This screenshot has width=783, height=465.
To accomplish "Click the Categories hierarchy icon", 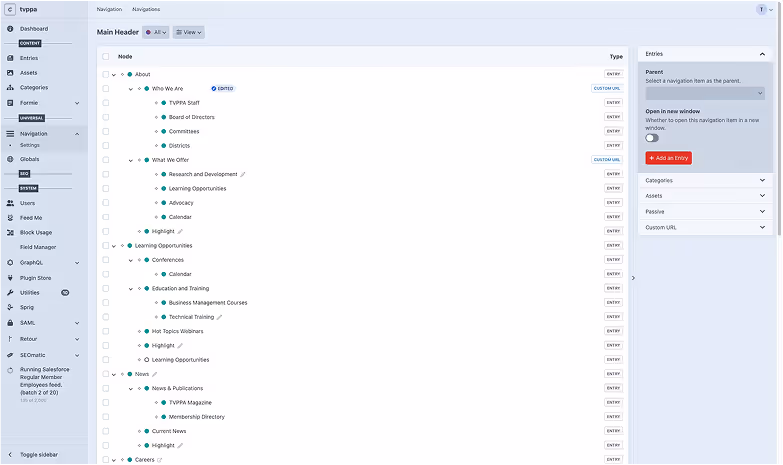I will tap(10, 87).
